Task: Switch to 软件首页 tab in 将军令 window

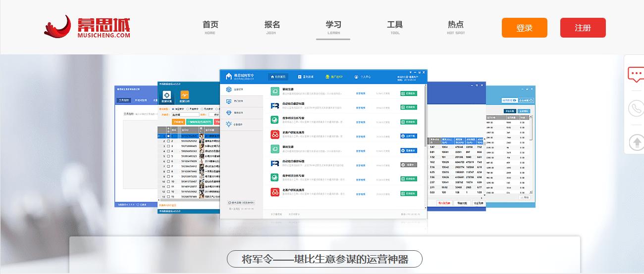Action: click(x=278, y=77)
